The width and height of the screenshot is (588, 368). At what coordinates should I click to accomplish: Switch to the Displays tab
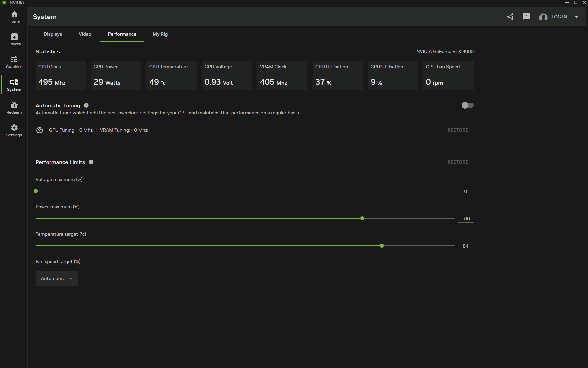pyautogui.click(x=53, y=34)
